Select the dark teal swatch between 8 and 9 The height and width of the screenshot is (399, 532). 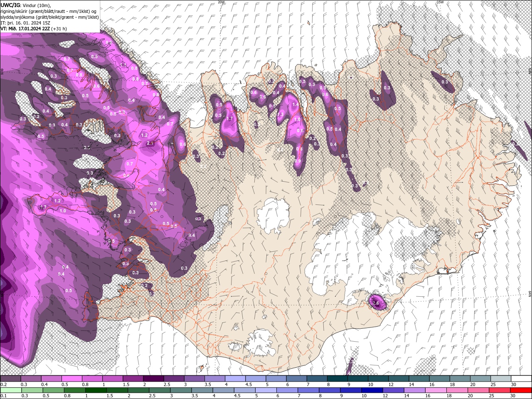pos(337,379)
